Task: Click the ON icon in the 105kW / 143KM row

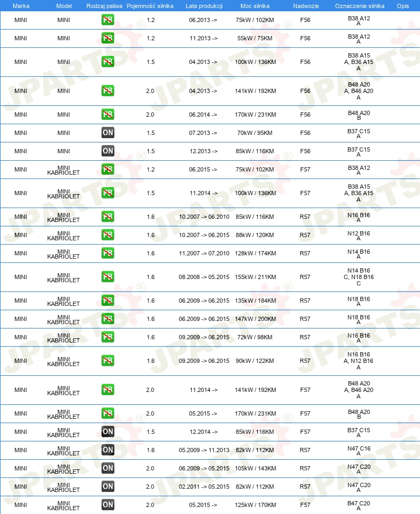Action: (x=108, y=468)
